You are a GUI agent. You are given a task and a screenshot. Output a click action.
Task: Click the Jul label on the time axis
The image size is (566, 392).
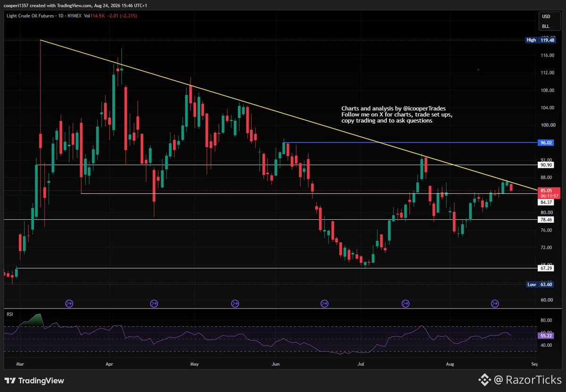click(361, 364)
